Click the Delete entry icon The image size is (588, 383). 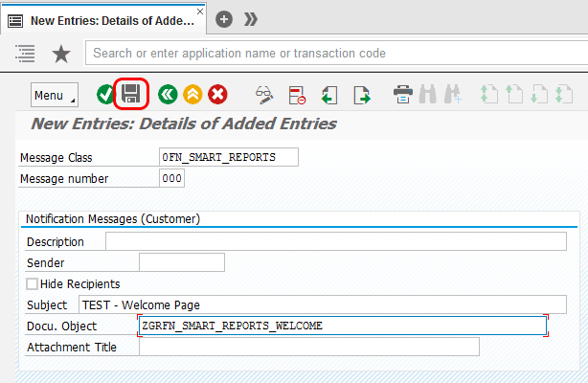pos(297,95)
